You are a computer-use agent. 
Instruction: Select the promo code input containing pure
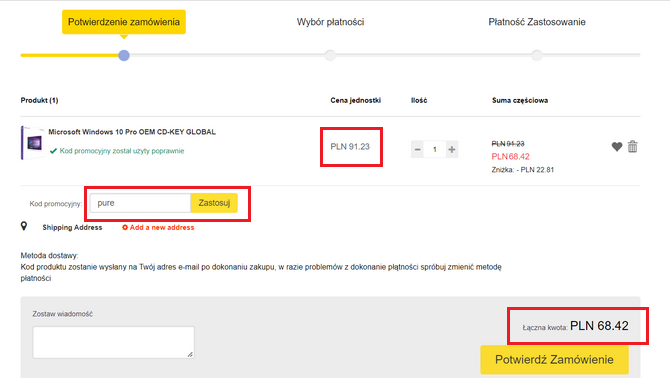click(140, 203)
